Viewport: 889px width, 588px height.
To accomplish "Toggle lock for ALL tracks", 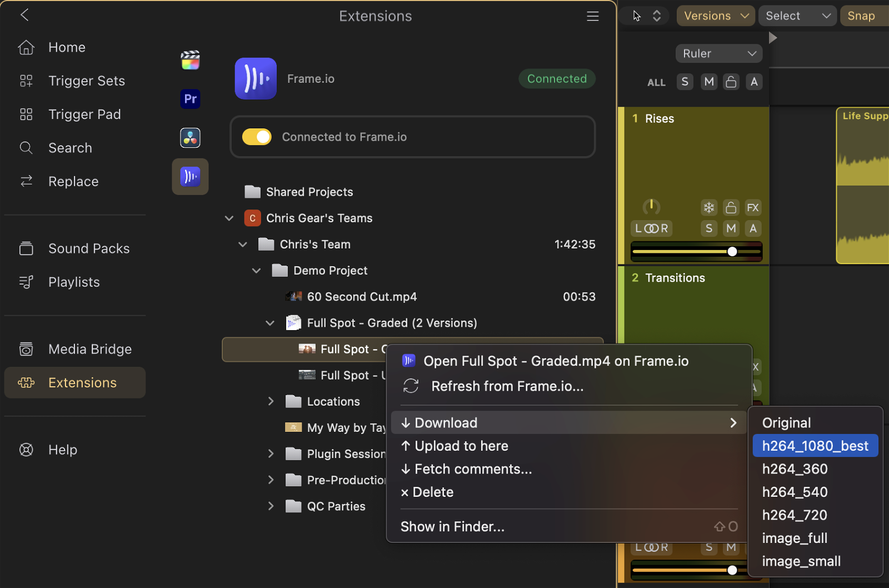I will click(x=731, y=82).
